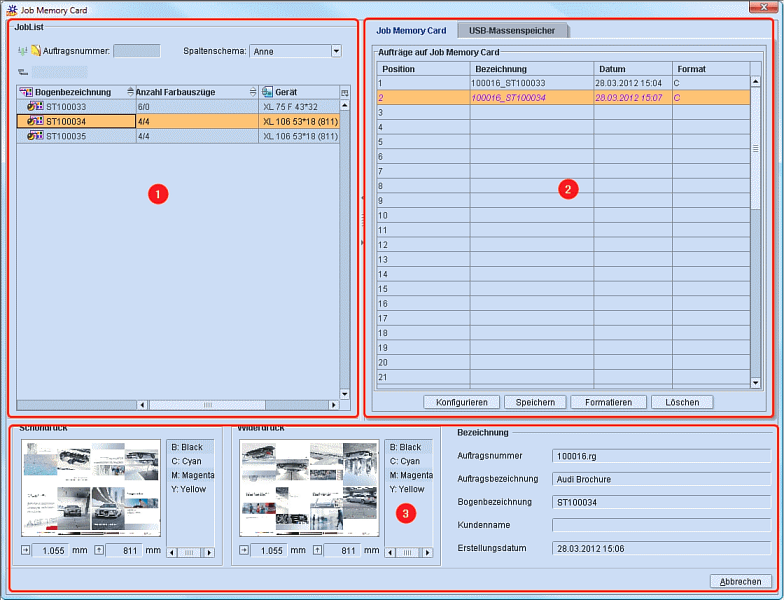The image size is (784, 600).
Task: Click the yellow note icon beside Auftragsnummer
Action: click(x=36, y=50)
